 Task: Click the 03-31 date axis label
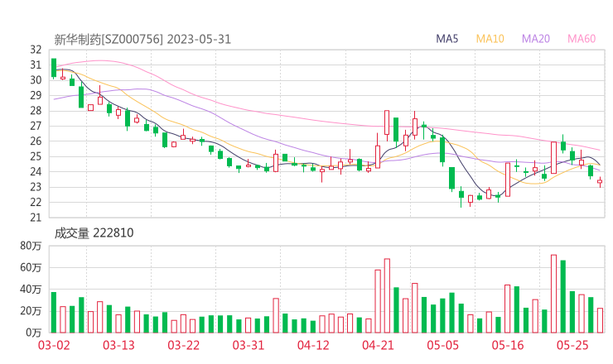tap(249, 345)
